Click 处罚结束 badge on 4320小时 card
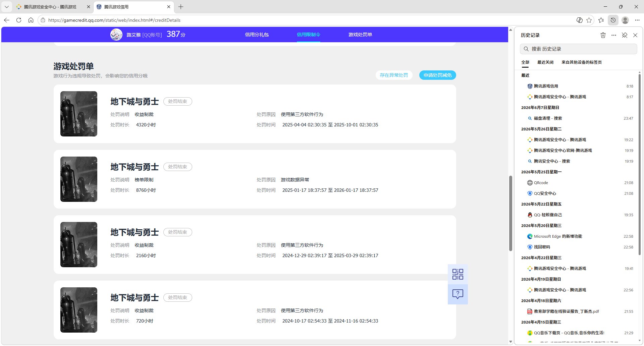Screen dimensions: 644x346 178,101
